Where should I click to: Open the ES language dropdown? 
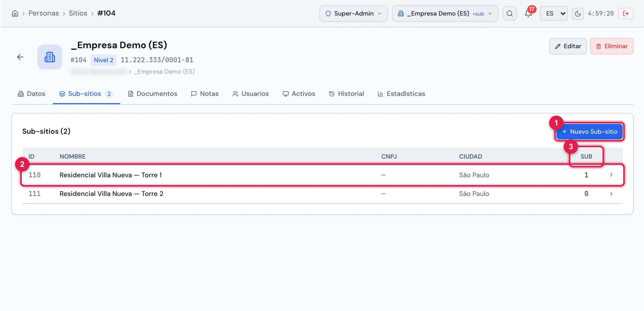(x=554, y=13)
